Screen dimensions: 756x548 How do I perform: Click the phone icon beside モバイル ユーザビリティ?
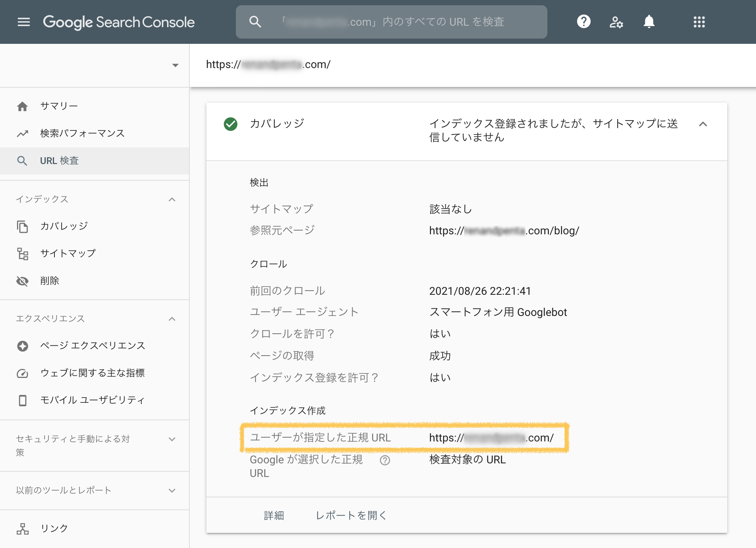point(22,401)
